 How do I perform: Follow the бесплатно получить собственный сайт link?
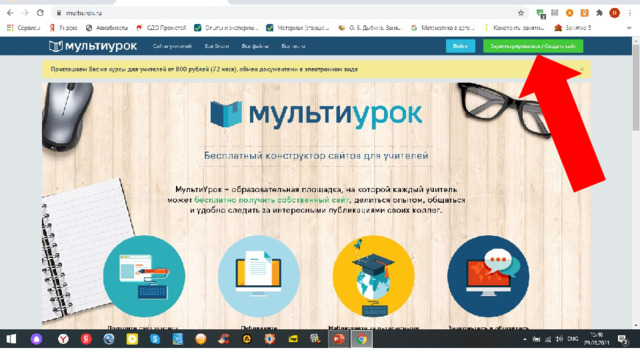(x=272, y=200)
